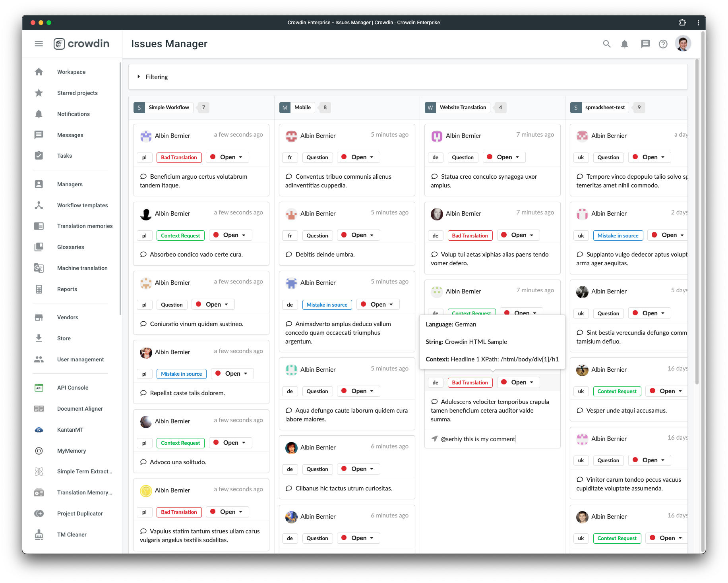Open the hamburger menu icon
728x583 pixels.
click(39, 44)
